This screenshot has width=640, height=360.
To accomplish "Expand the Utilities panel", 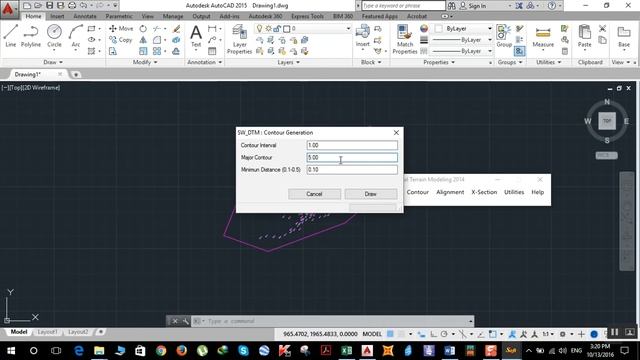I will [549, 62].
